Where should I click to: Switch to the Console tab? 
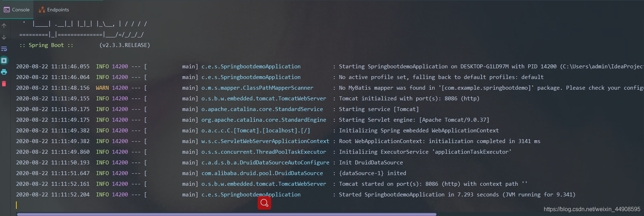[17, 10]
